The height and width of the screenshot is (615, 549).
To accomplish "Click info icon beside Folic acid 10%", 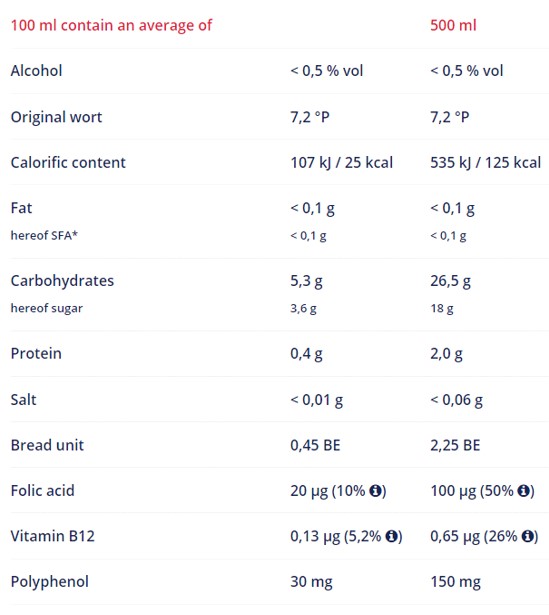I will (376, 490).
